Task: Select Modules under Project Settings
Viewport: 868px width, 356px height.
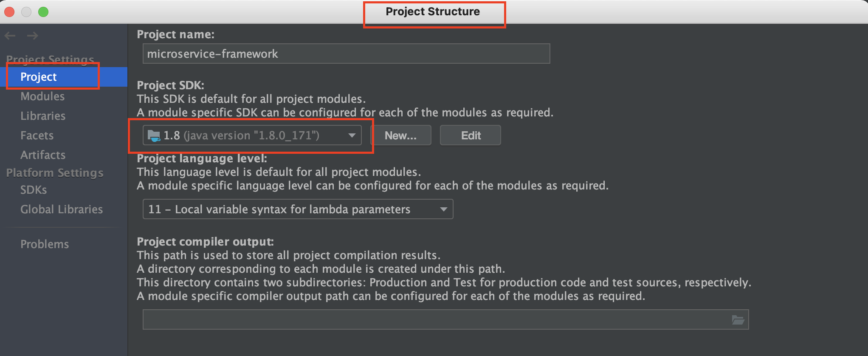Action: pos(42,96)
